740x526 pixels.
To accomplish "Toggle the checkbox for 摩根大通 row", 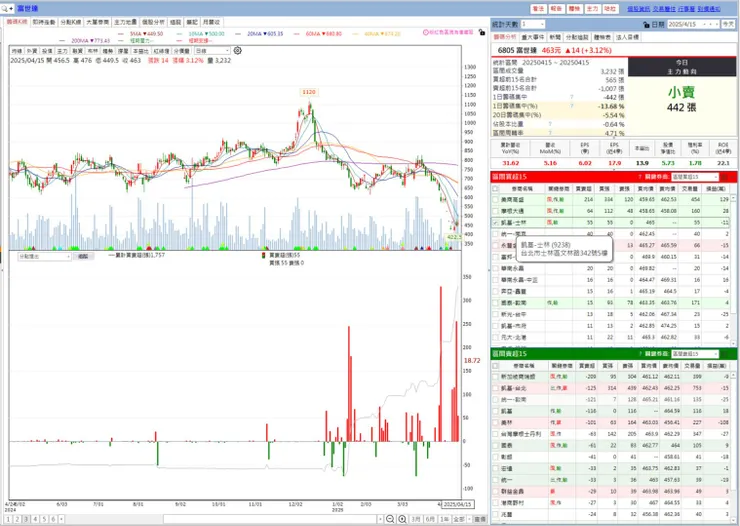I will 495,211.
